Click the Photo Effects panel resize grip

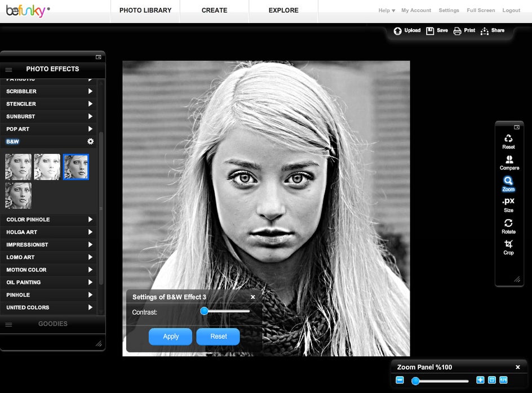[x=99, y=343]
